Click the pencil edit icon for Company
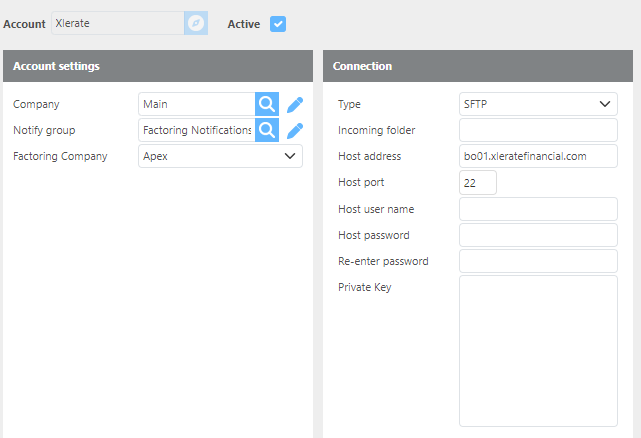This screenshot has height=438, width=641. coord(295,104)
